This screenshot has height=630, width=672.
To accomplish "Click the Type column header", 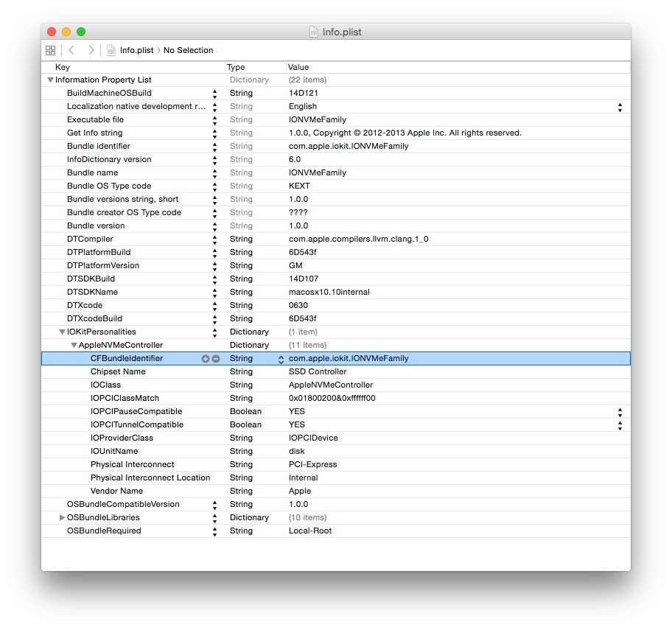I will [236, 67].
